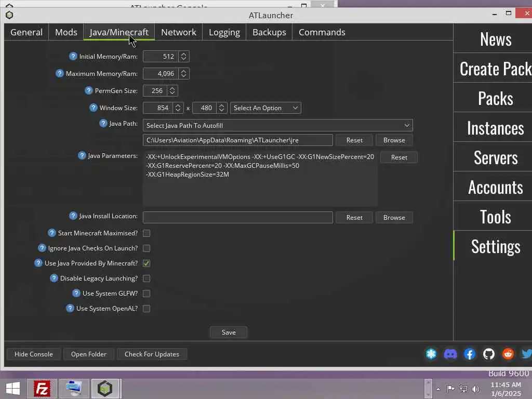
Task: Click help icon beside Java Install Location
Action: 73,216
